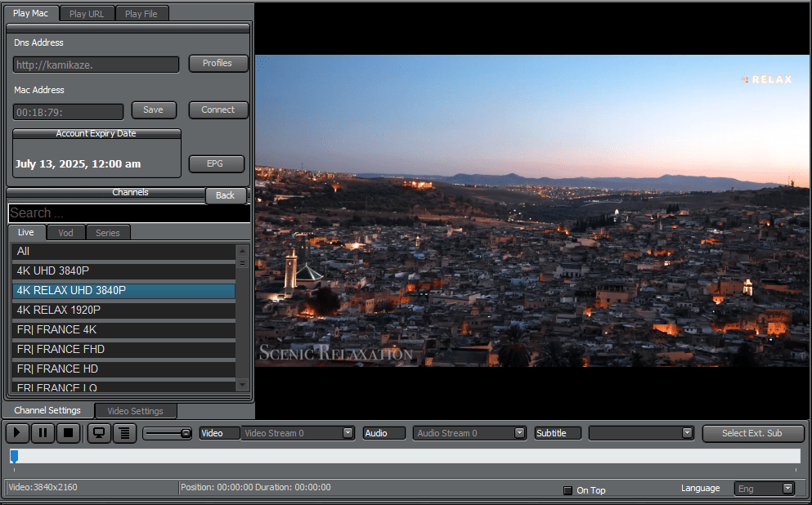Toggle fullscreen monitor icon
Image resolution: width=812 pixels, height=505 pixels.
pyautogui.click(x=99, y=433)
